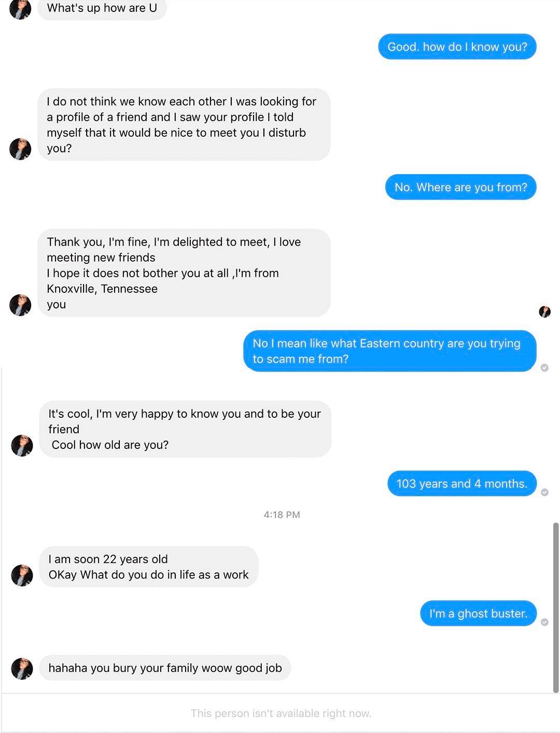Open the sender's avatar next to "disturb you?" message

point(20,149)
